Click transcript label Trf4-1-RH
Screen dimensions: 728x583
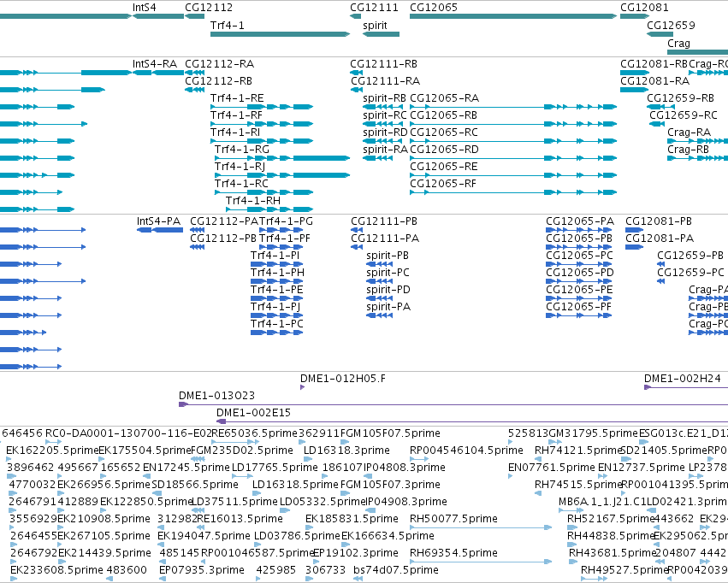tap(253, 201)
